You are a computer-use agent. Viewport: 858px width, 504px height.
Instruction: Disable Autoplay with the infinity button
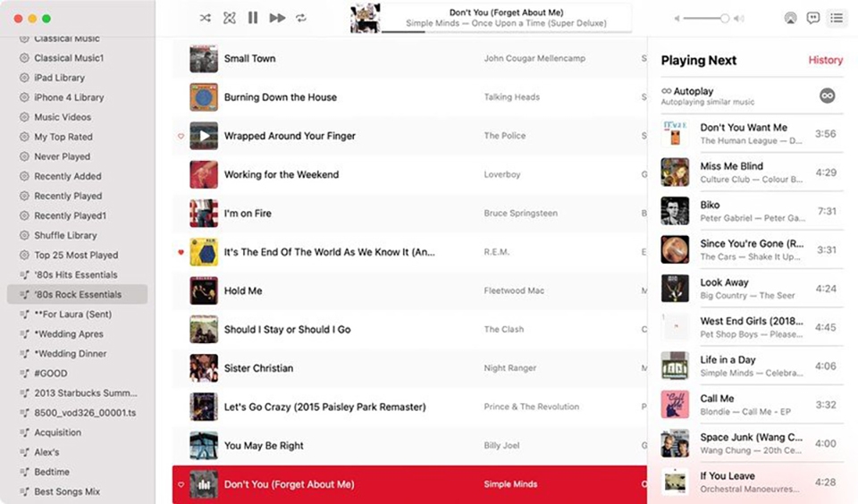click(828, 96)
